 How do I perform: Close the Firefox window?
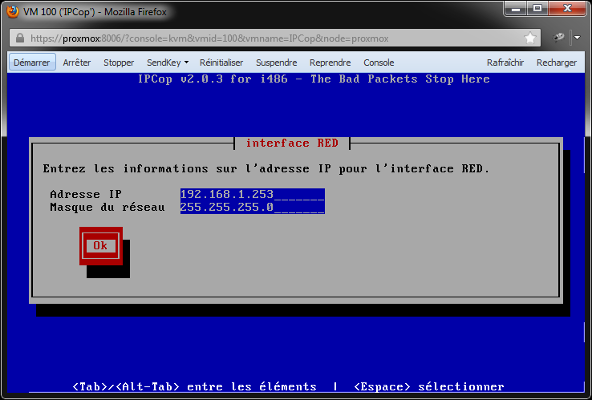567,9
